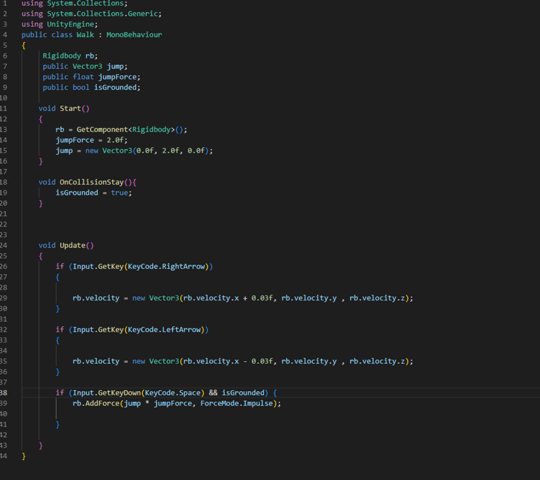Click the "isGrounded = true;" statement
The image size is (540, 480).
tap(94, 193)
